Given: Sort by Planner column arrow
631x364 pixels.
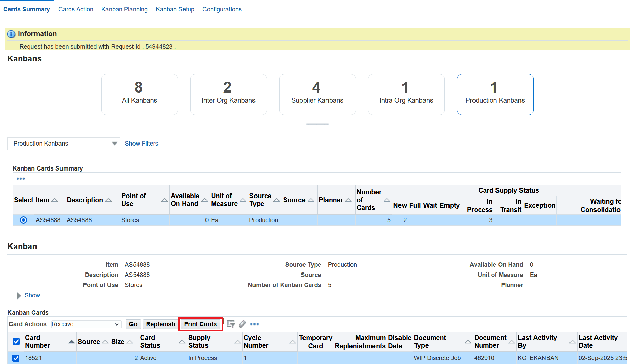Looking at the screenshot, I should point(348,200).
